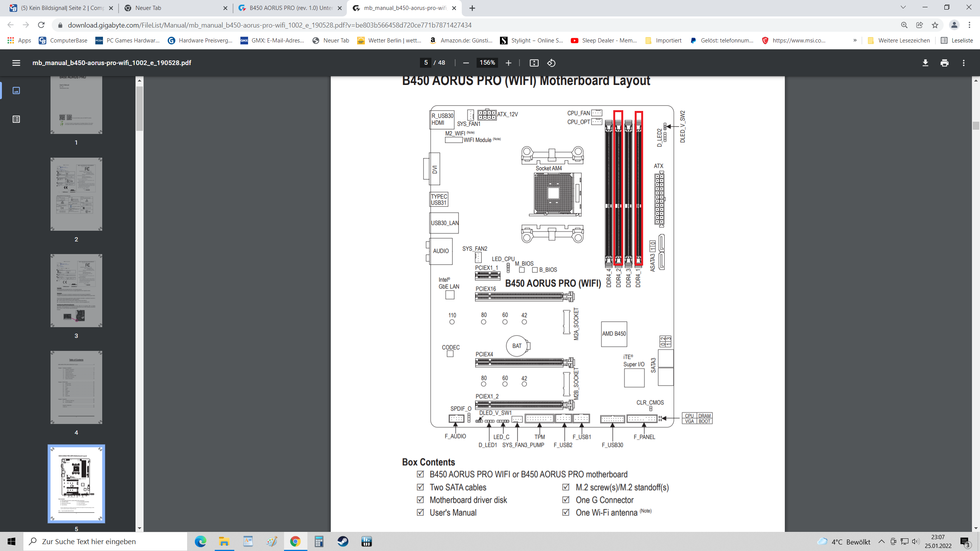Switch to B450 AORUS PRO rev. 1.0 tab
980x551 pixels.
[x=290, y=8]
